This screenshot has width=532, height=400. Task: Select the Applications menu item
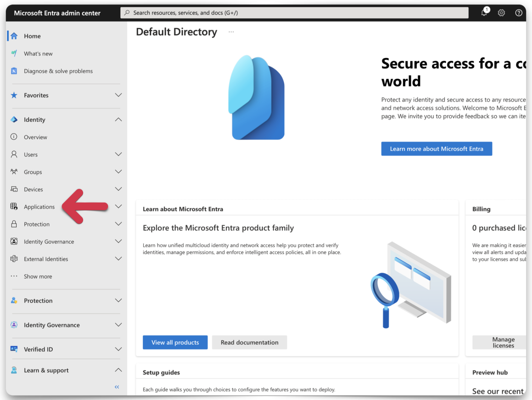click(39, 207)
